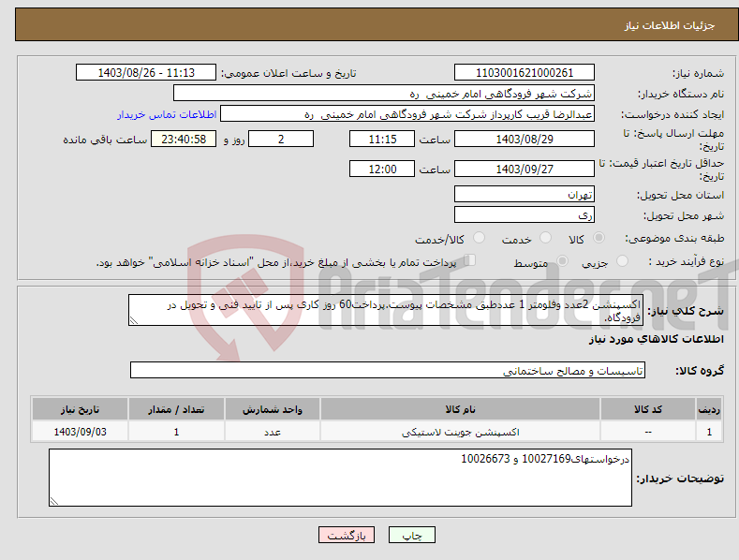Click the گروه کالا field تاسیسات و مصالح ساختمانی
The image size is (739, 560).
click(x=388, y=370)
